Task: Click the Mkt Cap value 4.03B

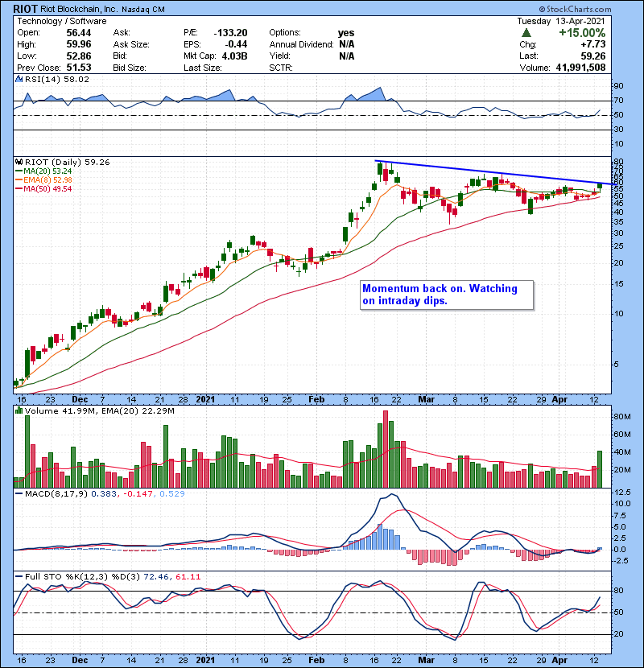Action: pyautogui.click(x=235, y=56)
